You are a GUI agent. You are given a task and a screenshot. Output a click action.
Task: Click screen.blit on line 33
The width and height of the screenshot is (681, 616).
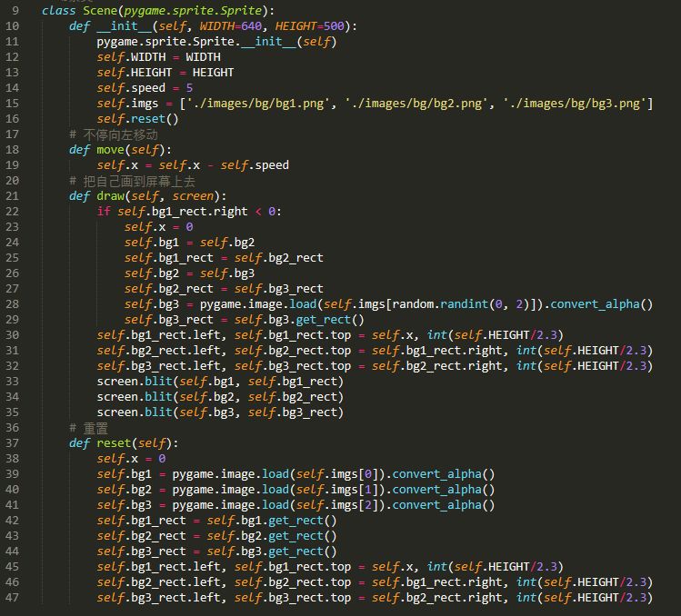point(135,382)
